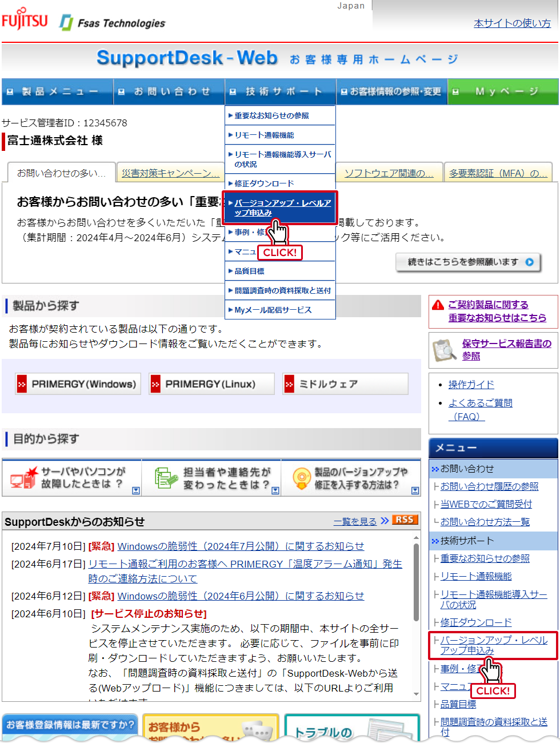Open リモート通報機能導入サーバの状況 in side menu
This screenshot has height=743, width=560.
[494, 600]
